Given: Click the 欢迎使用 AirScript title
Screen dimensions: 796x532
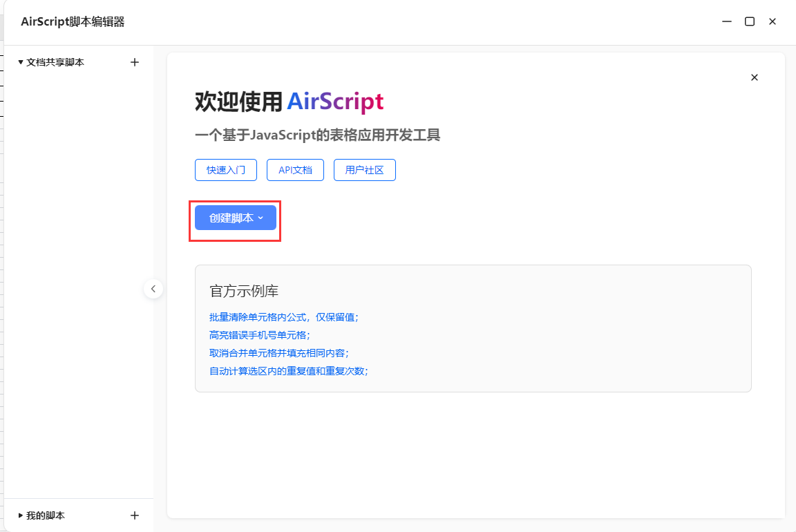Looking at the screenshot, I should (x=290, y=102).
